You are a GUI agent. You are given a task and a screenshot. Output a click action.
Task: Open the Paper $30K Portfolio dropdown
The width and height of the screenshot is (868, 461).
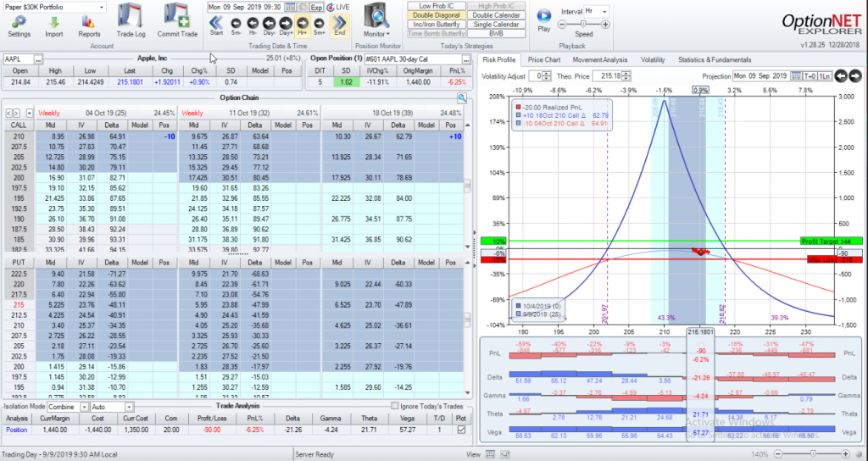click(x=102, y=7)
